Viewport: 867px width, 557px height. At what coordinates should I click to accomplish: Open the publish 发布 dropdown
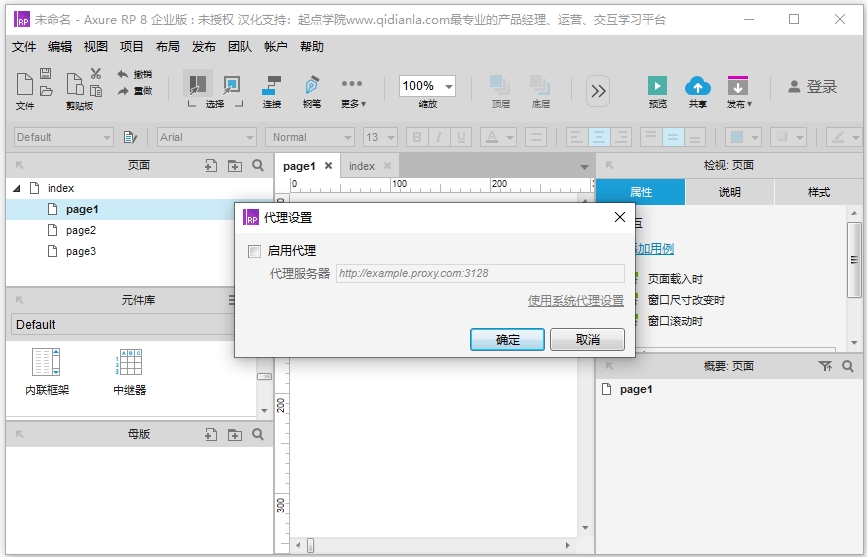coord(739,92)
